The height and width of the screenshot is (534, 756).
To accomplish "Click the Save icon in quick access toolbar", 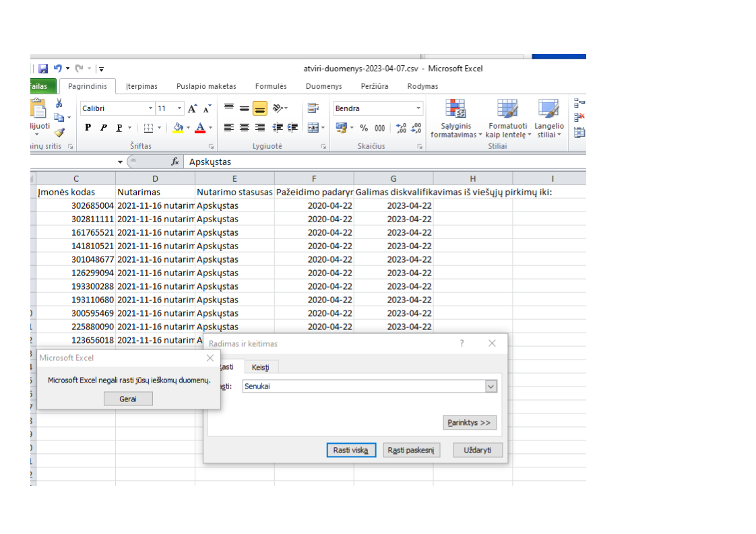I will click(43, 69).
